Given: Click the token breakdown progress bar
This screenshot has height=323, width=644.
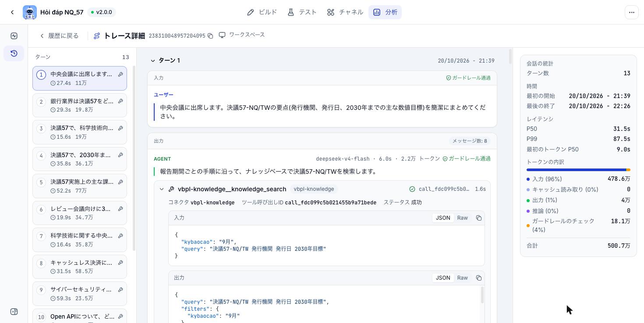Looking at the screenshot, I should 578,170.
